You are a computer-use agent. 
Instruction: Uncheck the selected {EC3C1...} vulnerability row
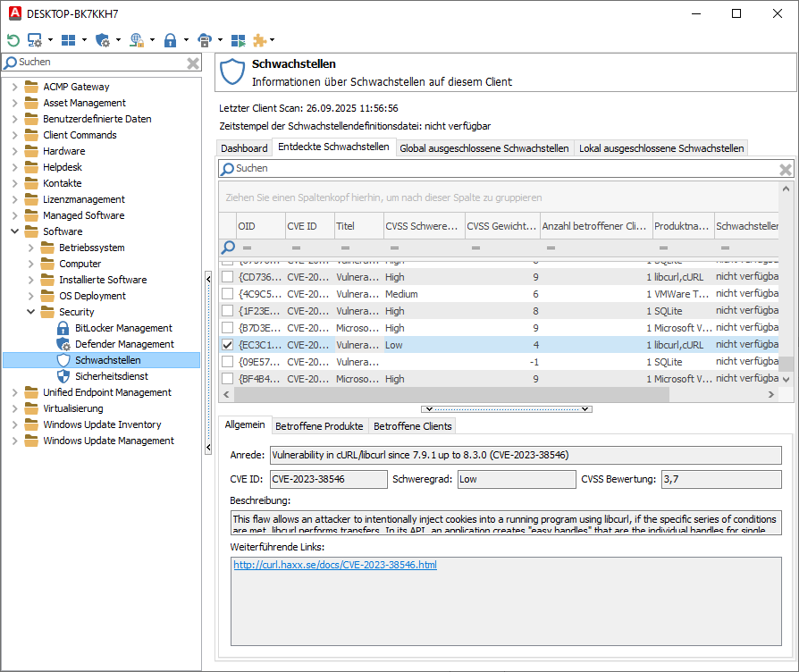[226, 344]
